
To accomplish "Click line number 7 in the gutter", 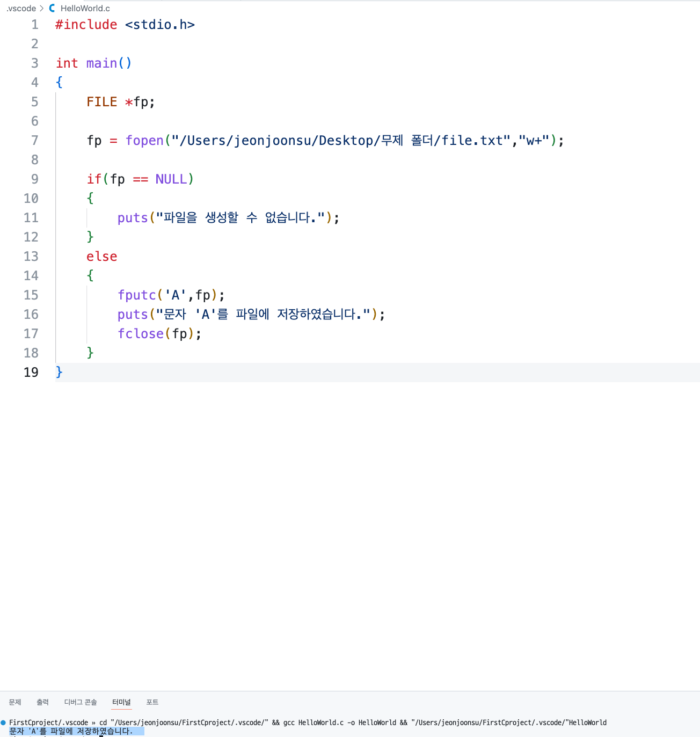I will pos(35,141).
